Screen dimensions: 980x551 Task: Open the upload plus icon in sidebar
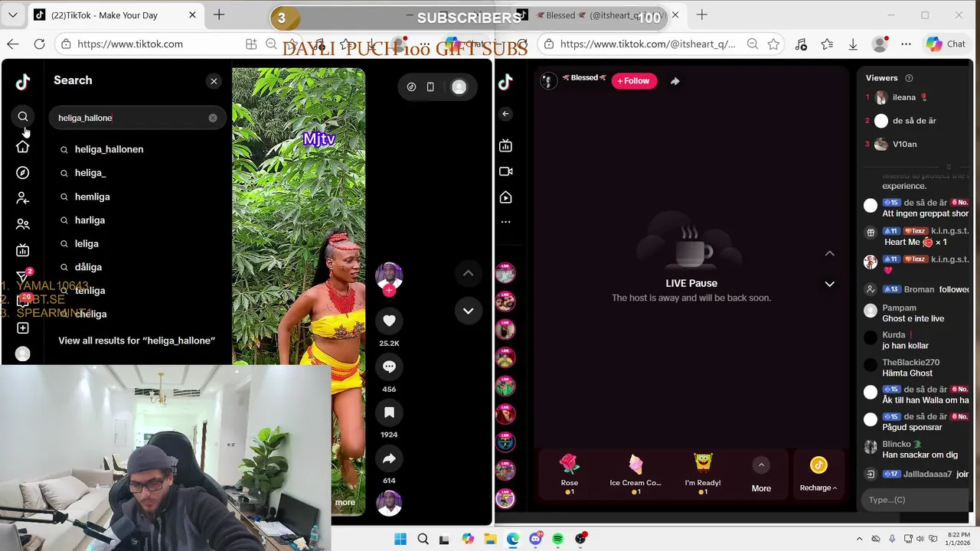pos(23,328)
